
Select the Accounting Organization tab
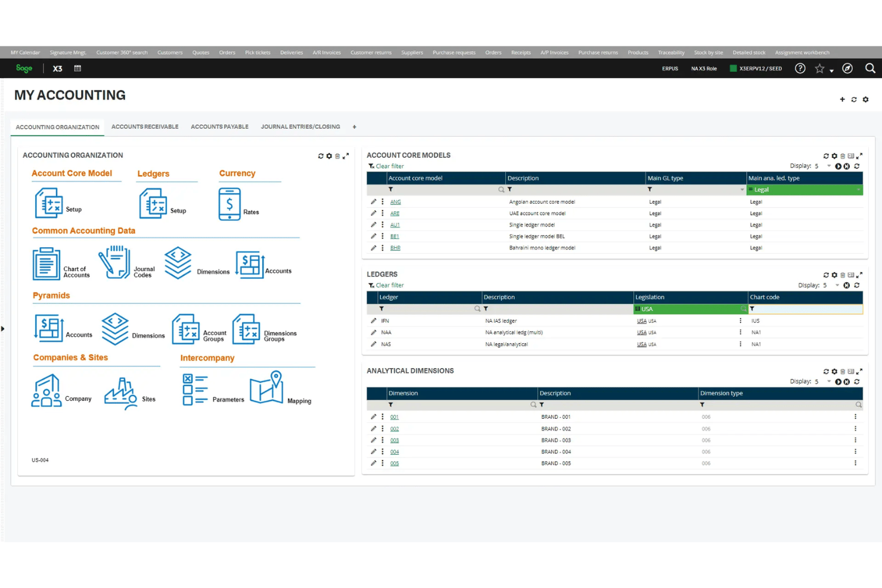(57, 127)
